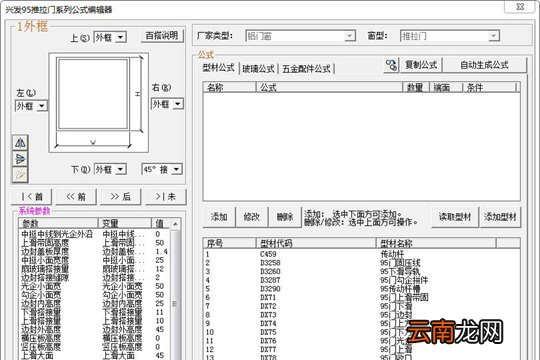Screen dimensions: 540x360
Task: Click the 删除 formula button
Action: tap(285, 217)
